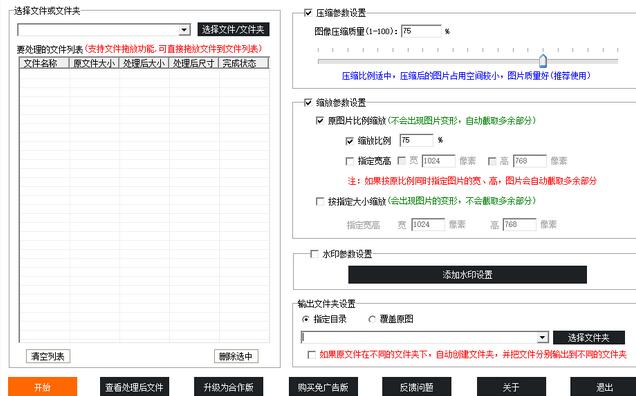
Task: Toggle the 宽 checkbox beside 指定宽高
Action: coord(402,161)
